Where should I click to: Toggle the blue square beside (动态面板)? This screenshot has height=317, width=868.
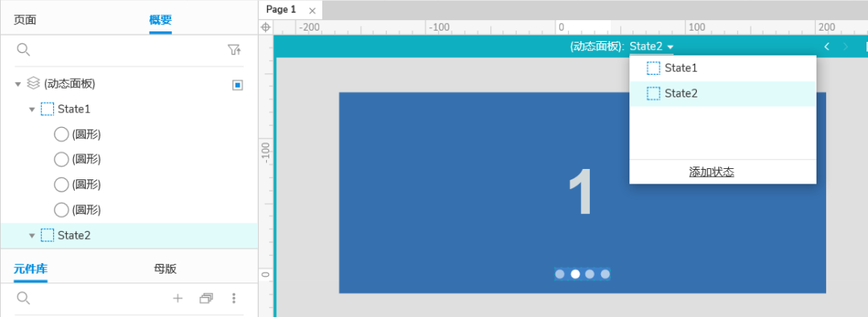click(x=237, y=84)
